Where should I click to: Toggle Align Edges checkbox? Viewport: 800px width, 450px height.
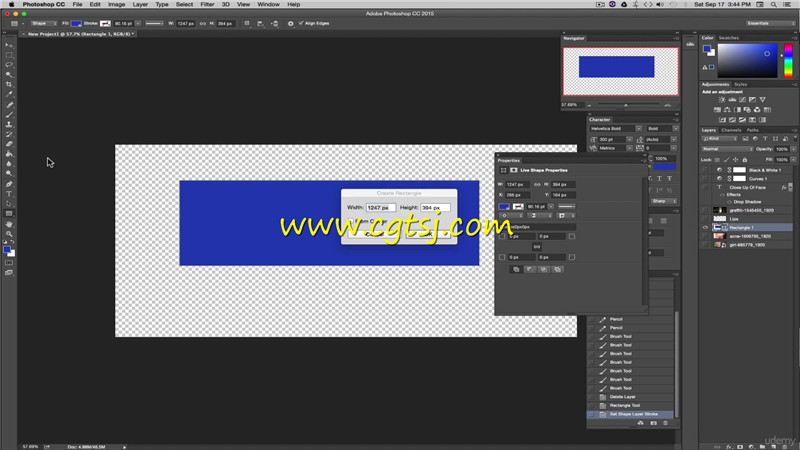[x=301, y=23]
